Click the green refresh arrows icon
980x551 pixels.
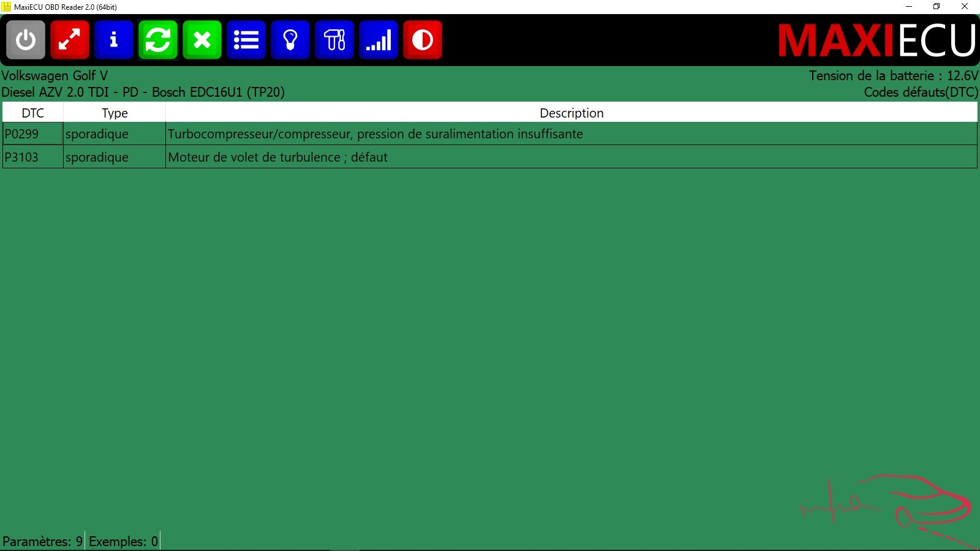tap(158, 40)
